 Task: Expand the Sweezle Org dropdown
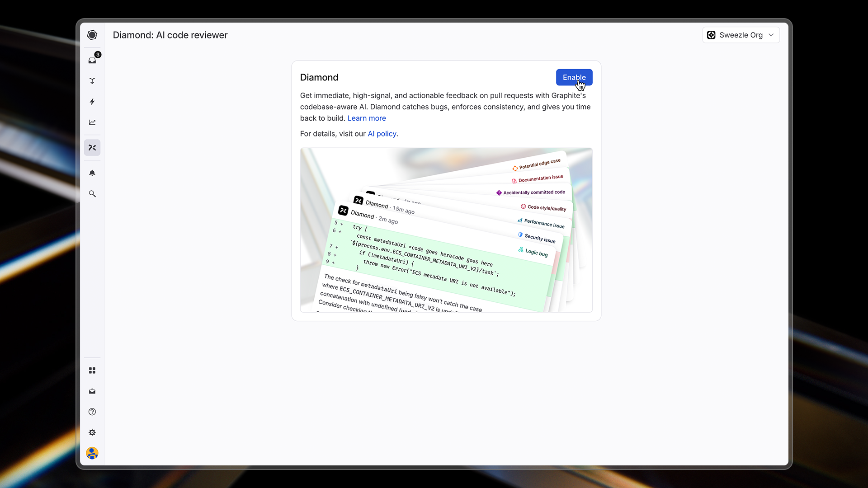741,35
